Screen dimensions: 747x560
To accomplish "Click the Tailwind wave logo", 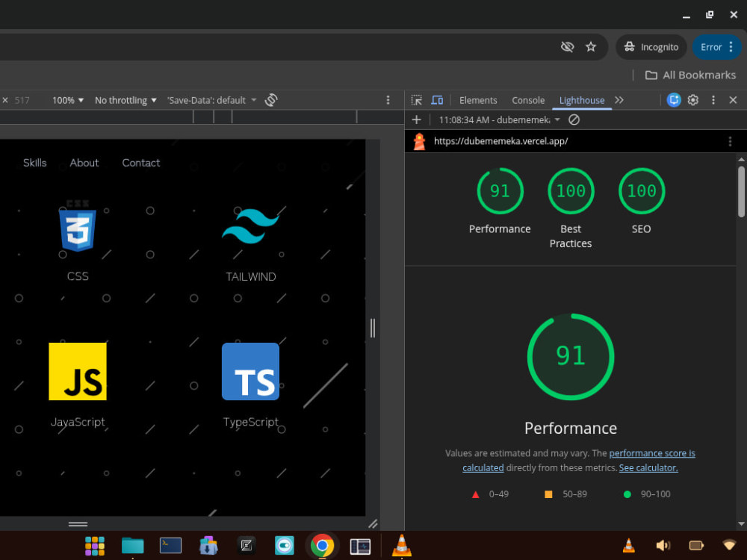I will (x=250, y=225).
